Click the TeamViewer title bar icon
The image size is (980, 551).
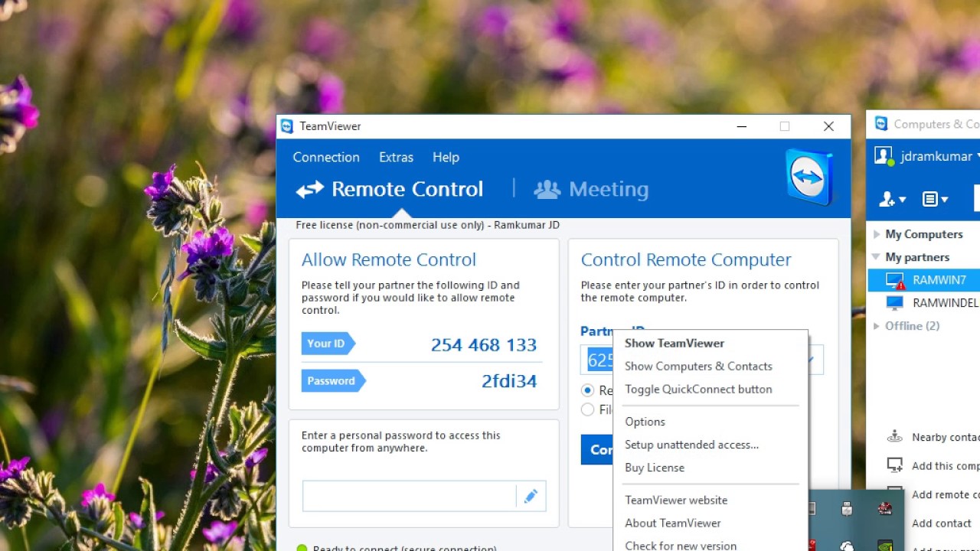point(287,126)
